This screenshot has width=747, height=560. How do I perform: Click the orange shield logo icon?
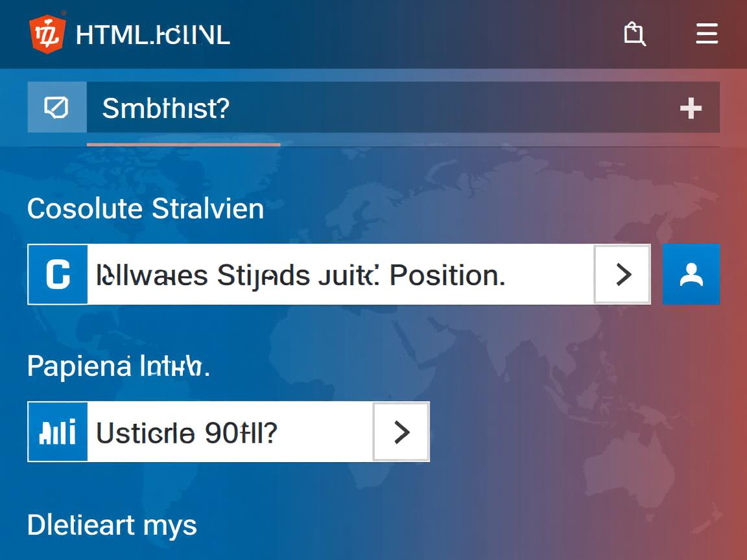point(47,34)
